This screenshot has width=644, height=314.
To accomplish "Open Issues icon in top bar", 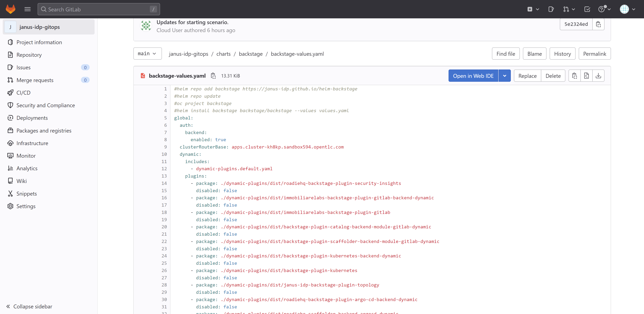I will pyautogui.click(x=551, y=9).
